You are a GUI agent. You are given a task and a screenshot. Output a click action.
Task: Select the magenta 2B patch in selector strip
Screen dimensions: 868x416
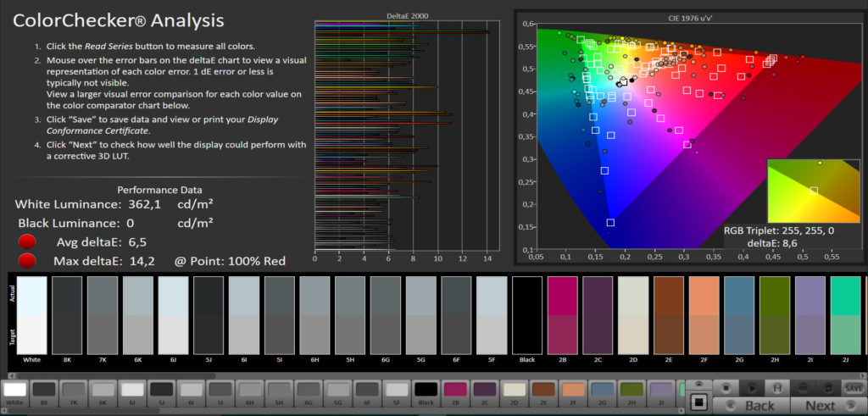455,392
